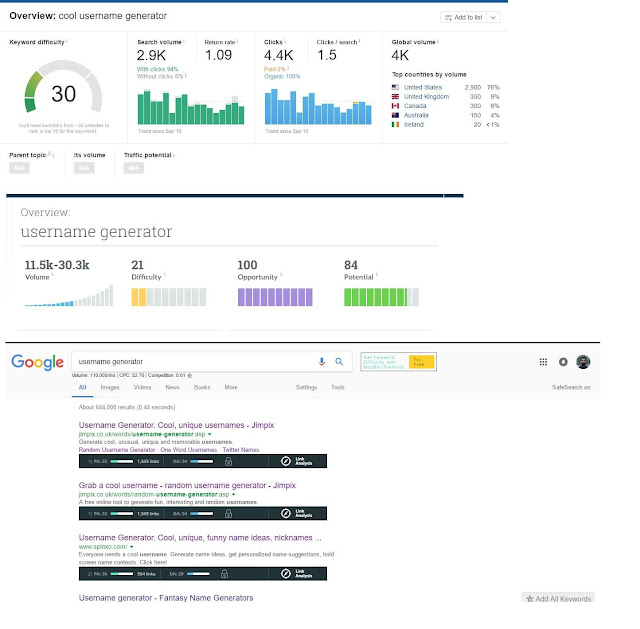
Task: Click the Add to list button
Action: (464, 18)
